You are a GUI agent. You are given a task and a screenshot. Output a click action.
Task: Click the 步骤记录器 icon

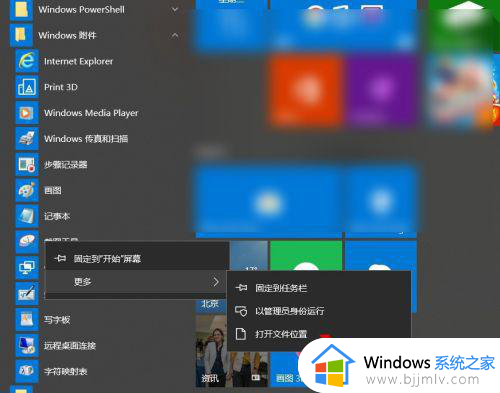pyautogui.click(x=27, y=165)
